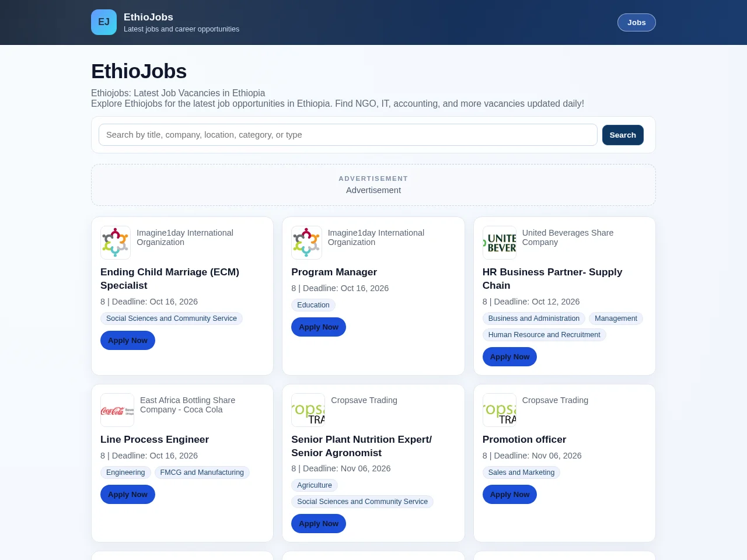Apply Now for Promotion officer job

[x=509, y=495]
